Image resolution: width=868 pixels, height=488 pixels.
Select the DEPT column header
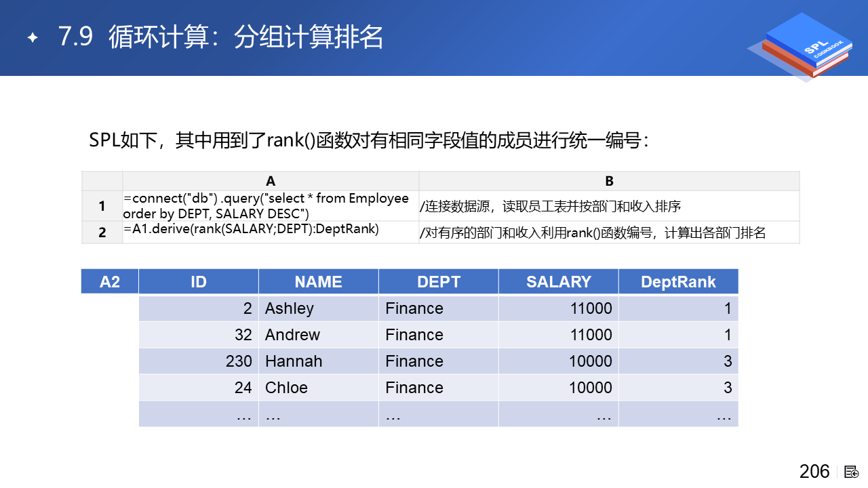[x=439, y=281]
